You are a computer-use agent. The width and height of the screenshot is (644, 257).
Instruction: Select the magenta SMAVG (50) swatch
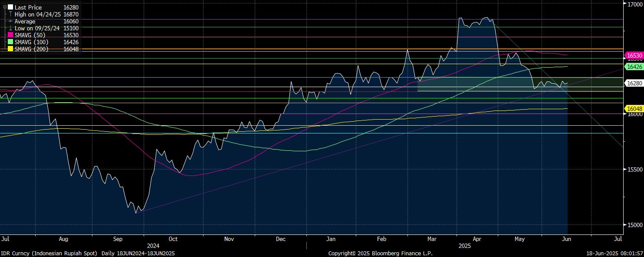10,35
